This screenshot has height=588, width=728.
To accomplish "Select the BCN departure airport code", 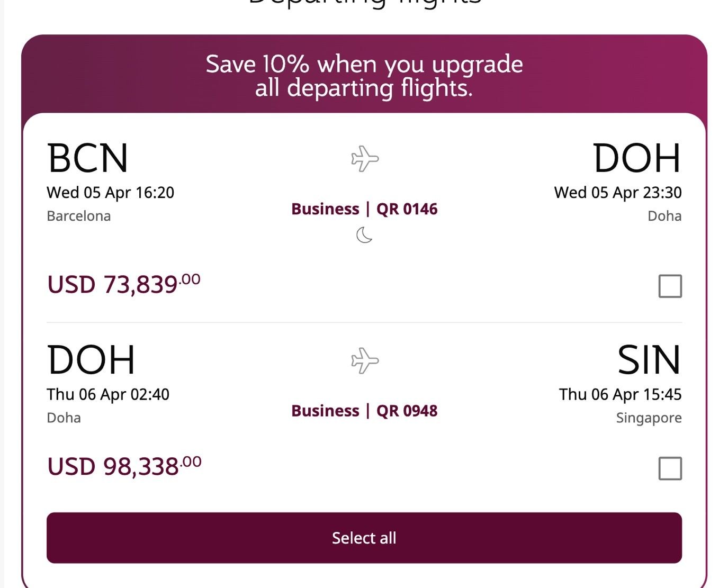I will coord(86,157).
